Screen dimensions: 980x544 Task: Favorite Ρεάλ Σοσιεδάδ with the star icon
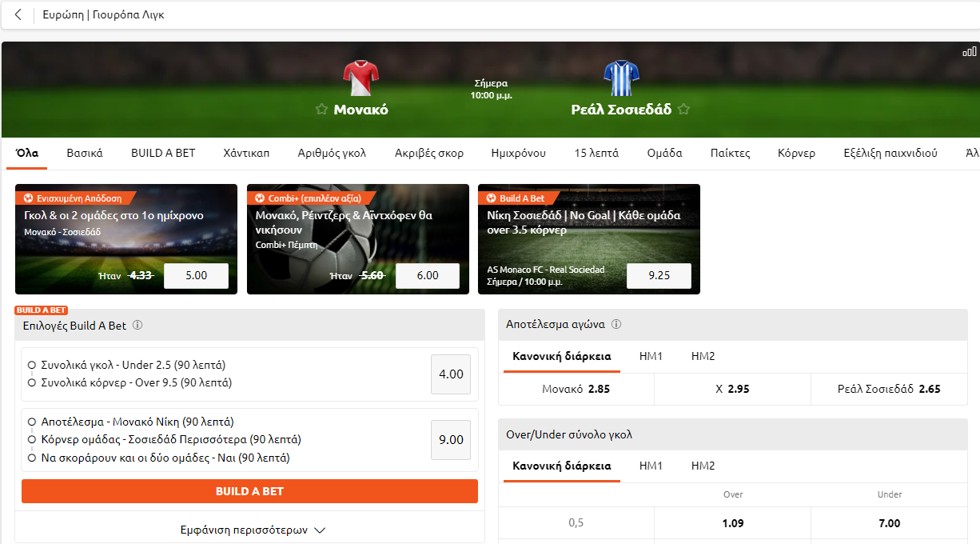point(684,110)
